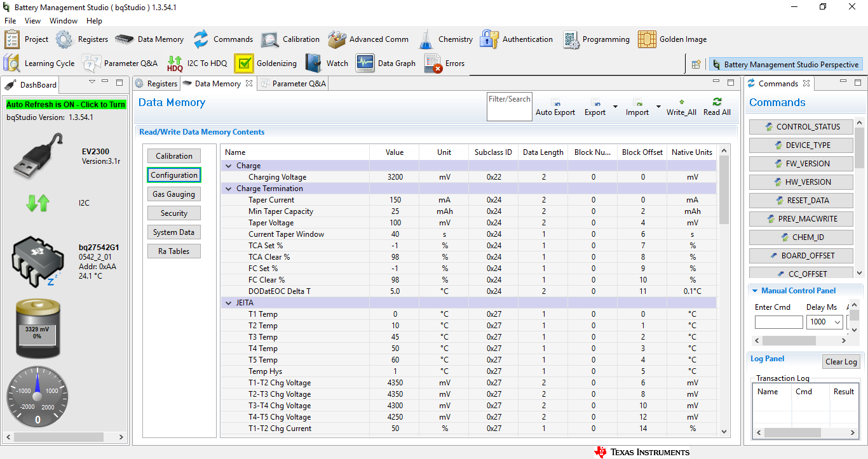
Task: Send the FW_VERSION command
Action: click(x=802, y=164)
